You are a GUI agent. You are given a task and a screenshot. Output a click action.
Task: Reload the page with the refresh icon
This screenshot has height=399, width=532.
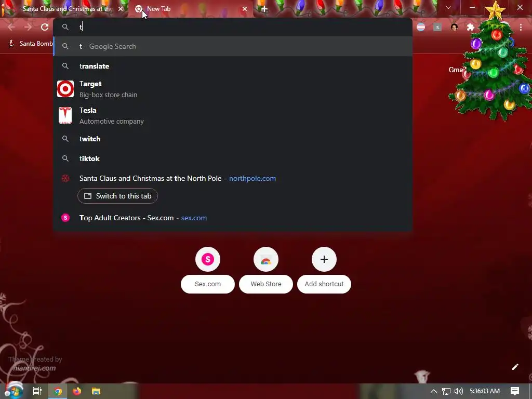click(45, 27)
